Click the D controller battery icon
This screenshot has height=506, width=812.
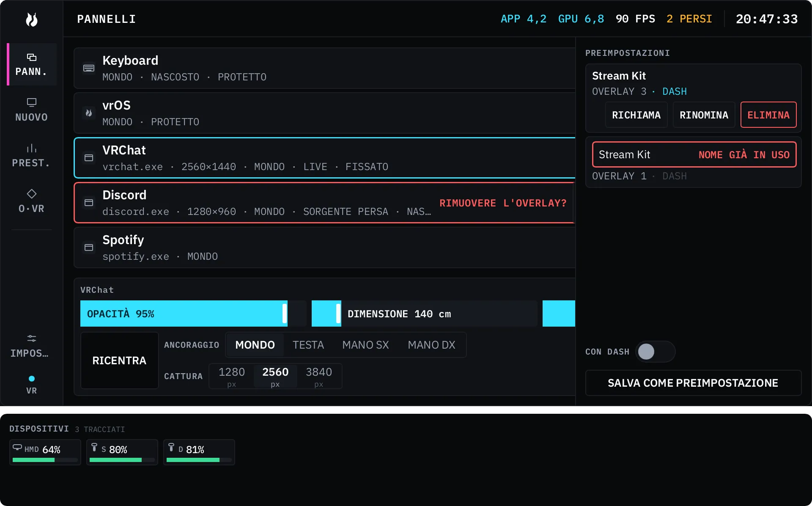click(171, 447)
